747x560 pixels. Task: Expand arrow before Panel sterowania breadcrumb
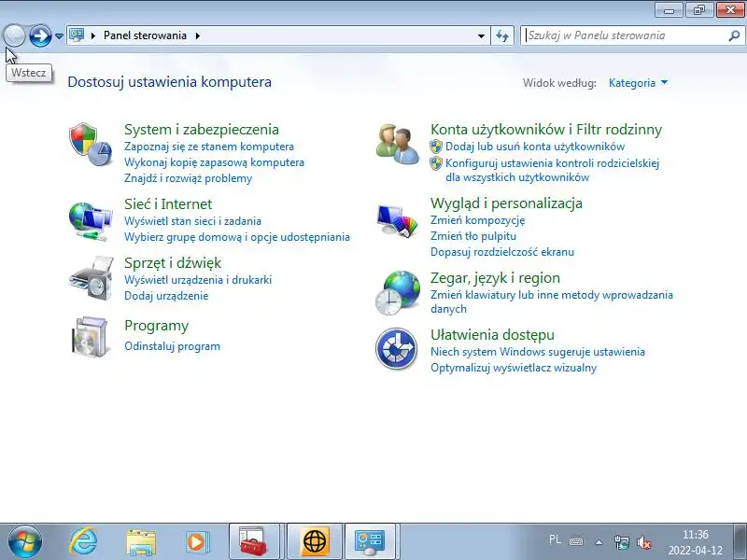tap(92, 35)
